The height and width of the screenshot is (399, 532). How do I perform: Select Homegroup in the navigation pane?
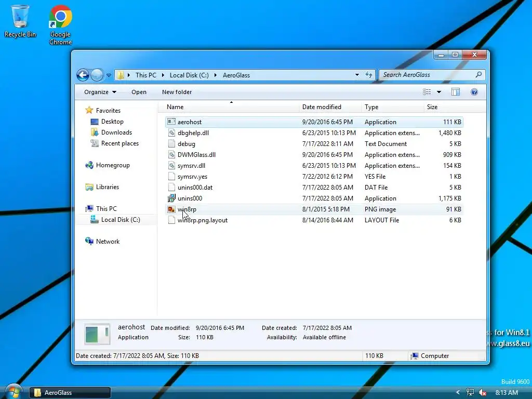tap(108, 165)
